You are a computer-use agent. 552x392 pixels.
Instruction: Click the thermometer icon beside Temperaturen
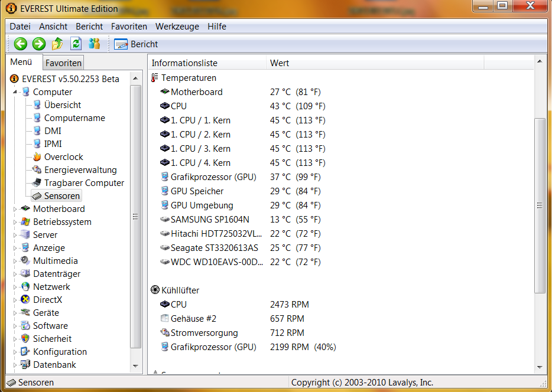(x=154, y=78)
